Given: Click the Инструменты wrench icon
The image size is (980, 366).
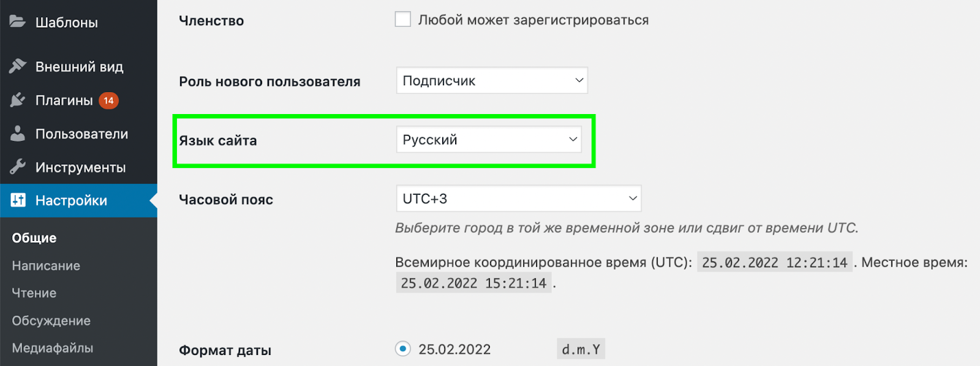Looking at the screenshot, I should pos(18,167).
